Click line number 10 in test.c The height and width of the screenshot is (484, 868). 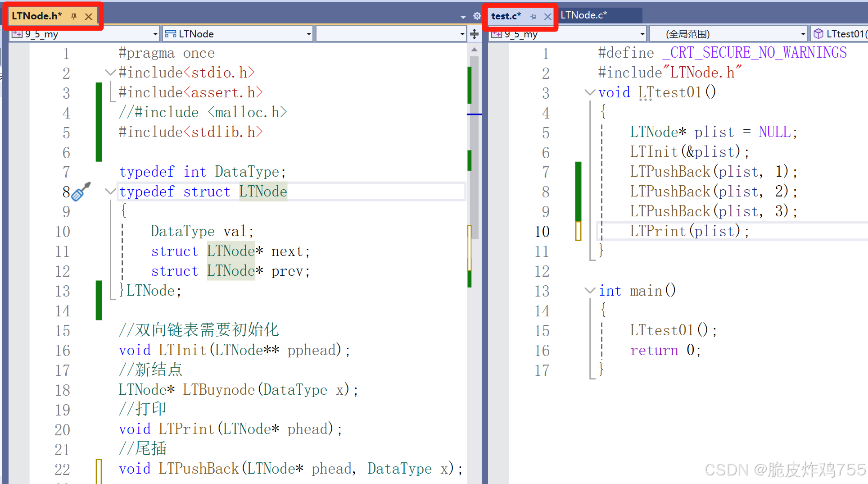coord(542,232)
